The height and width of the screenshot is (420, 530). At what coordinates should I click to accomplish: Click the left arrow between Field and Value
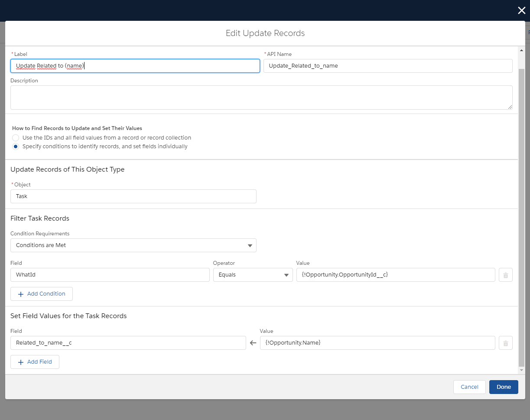[253, 343]
